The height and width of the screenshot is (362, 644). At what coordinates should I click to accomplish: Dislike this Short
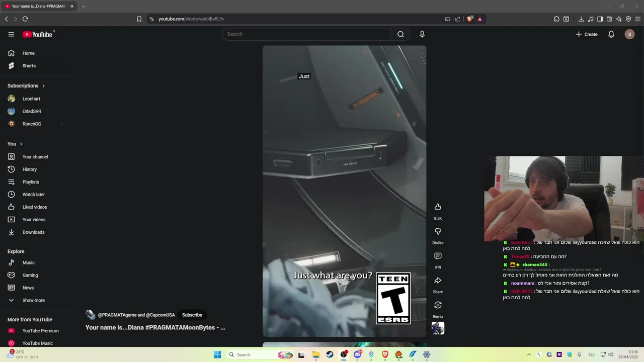pos(438,231)
